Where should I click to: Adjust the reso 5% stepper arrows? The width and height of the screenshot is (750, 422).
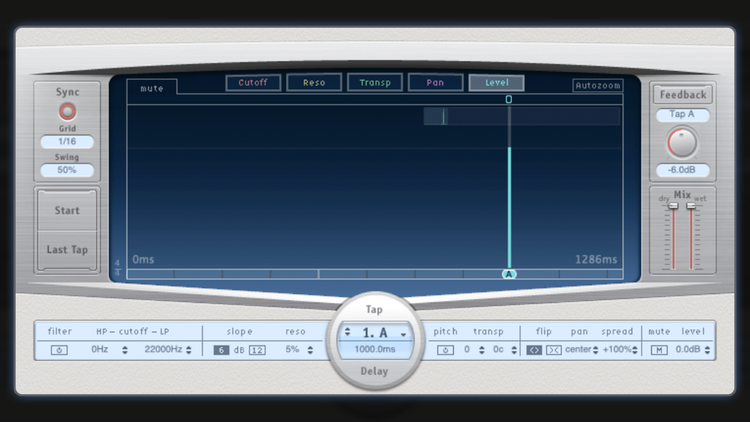pyautogui.click(x=310, y=350)
